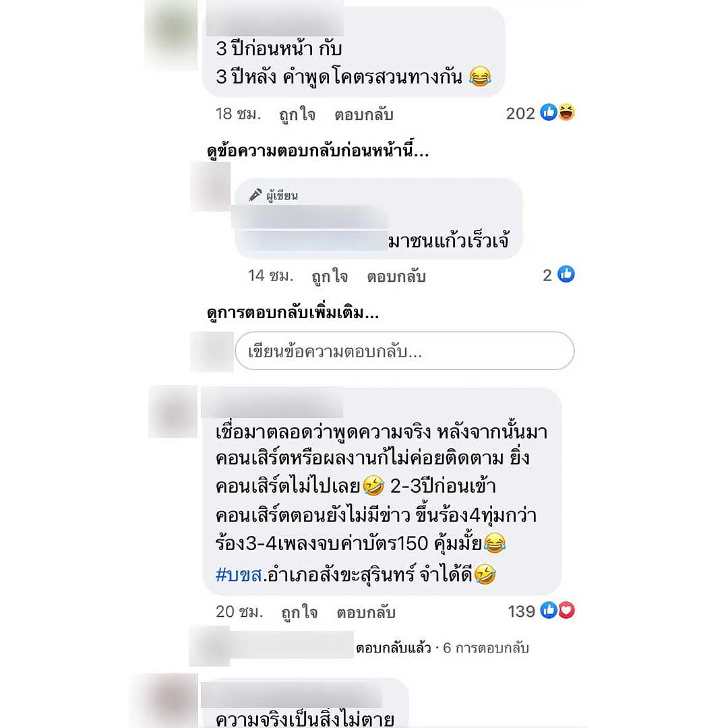Open the 18 ชม. timestamp link
This screenshot has height=728, width=728.
pyautogui.click(x=238, y=114)
